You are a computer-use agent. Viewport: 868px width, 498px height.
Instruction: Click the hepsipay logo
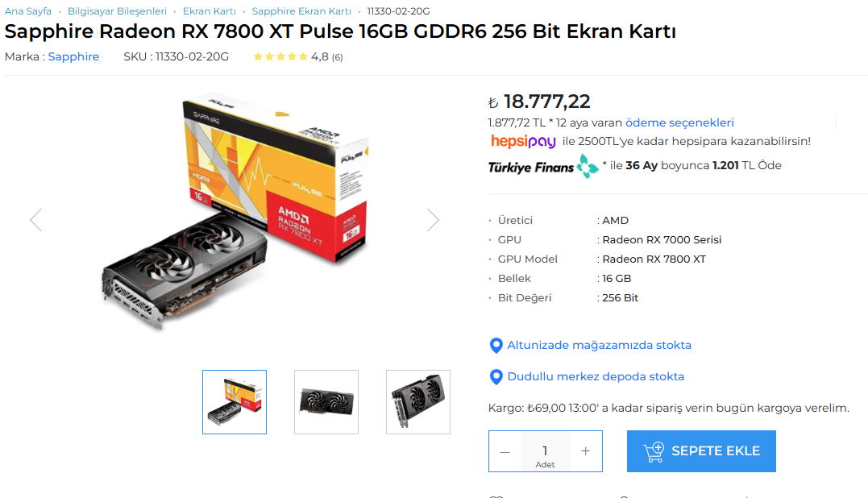523,142
